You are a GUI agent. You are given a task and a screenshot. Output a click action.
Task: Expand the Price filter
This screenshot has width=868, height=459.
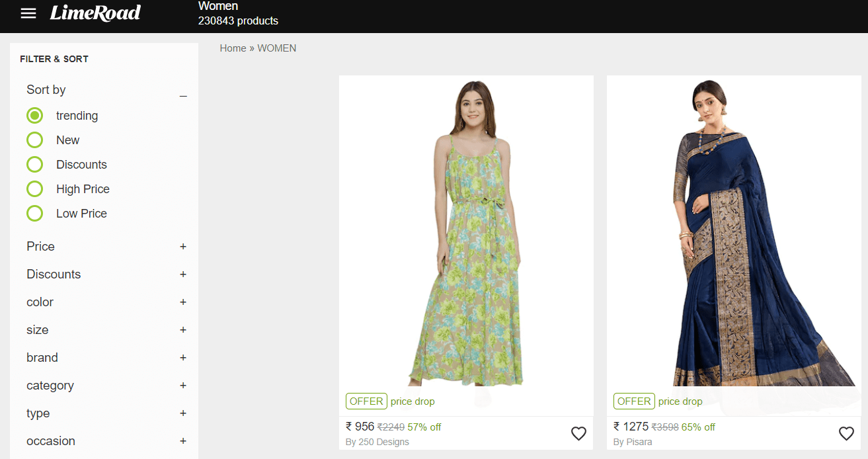(x=183, y=247)
